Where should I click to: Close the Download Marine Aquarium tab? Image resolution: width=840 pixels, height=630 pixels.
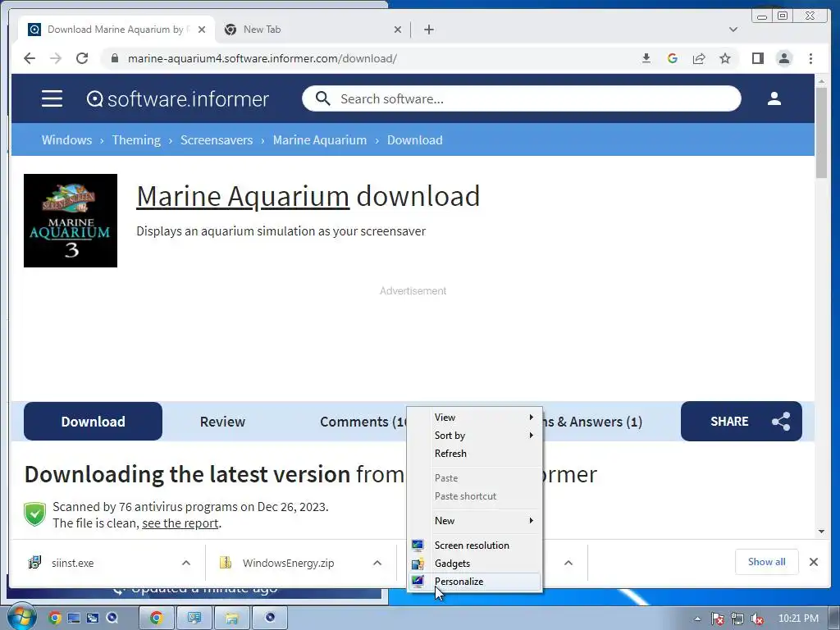pos(202,30)
